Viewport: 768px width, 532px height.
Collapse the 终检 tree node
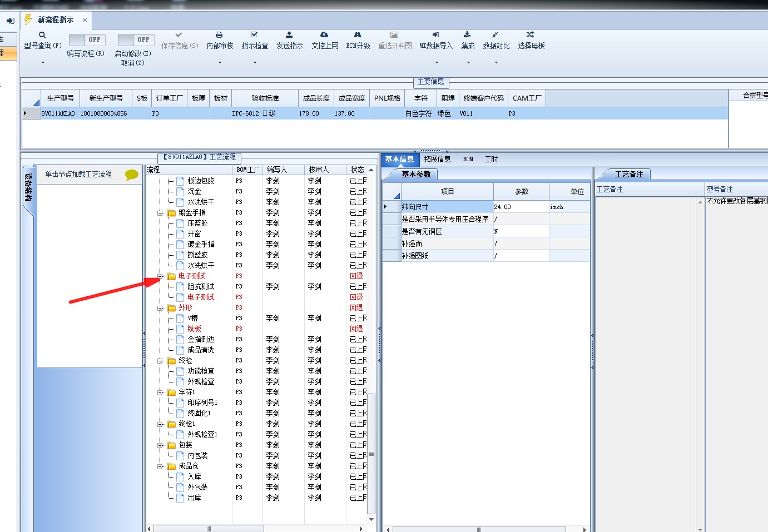[160, 361]
